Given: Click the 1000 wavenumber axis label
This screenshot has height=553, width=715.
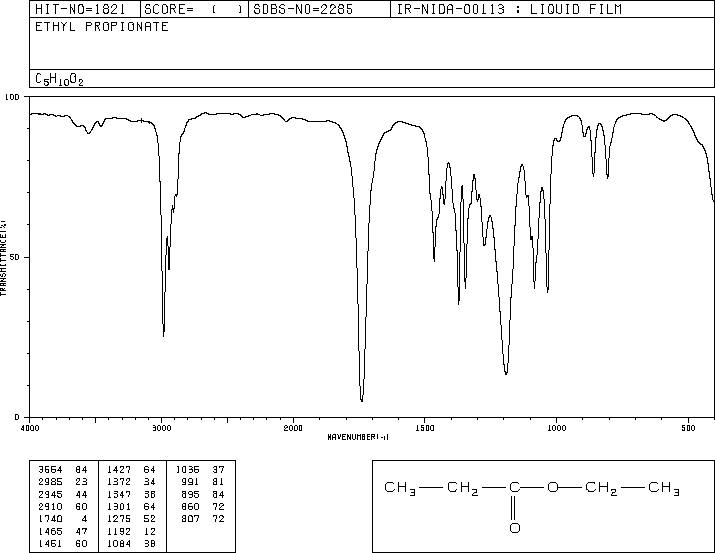Looking at the screenshot, I should point(556,428).
